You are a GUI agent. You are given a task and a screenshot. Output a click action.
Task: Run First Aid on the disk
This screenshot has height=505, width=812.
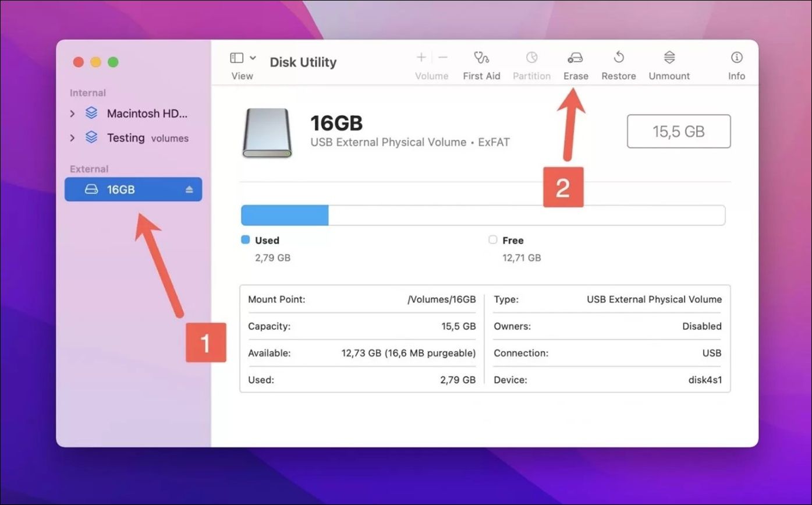[481, 57]
